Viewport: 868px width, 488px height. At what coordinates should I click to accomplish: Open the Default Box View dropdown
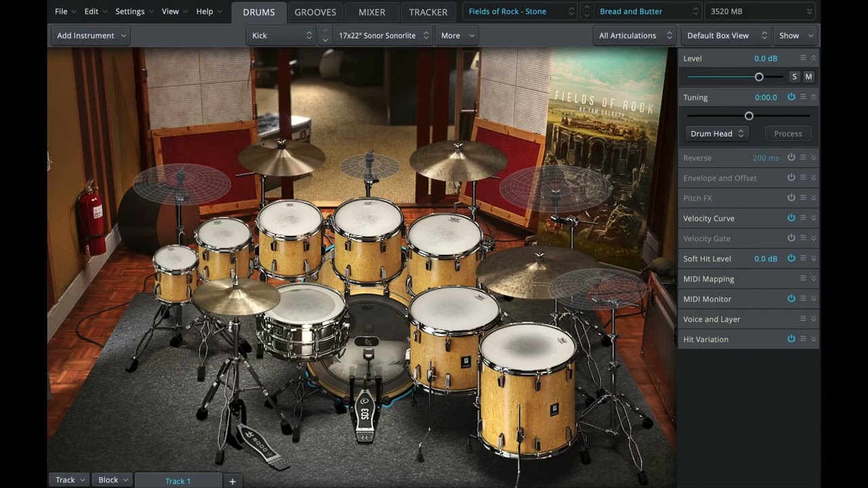point(725,35)
